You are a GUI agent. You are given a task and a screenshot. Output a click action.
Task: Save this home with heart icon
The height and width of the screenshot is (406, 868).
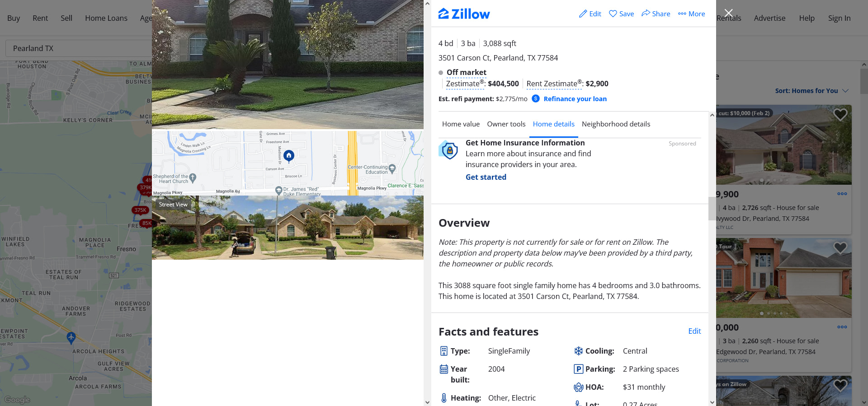click(621, 14)
